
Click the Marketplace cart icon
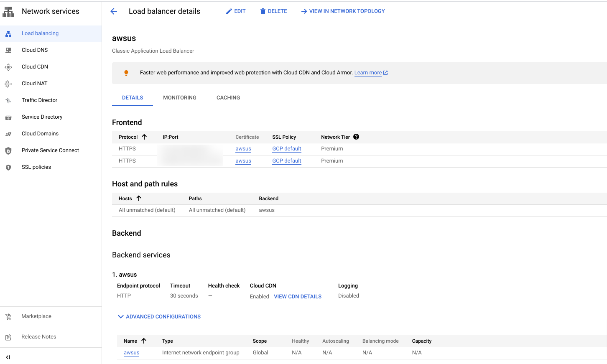coord(8,317)
